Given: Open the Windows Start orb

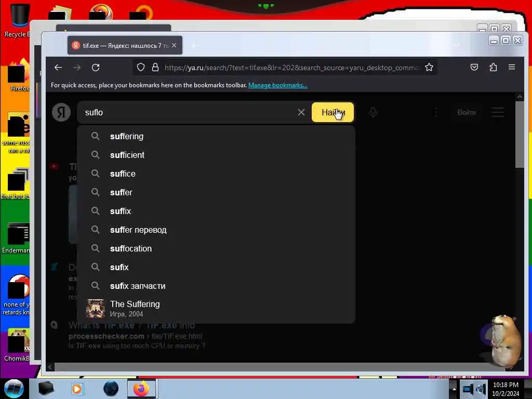Looking at the screenshot, I should coord(14,389).
